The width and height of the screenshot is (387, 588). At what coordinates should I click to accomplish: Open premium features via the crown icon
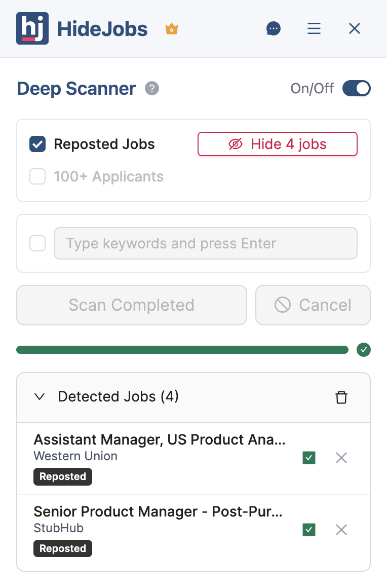pos(171,29)
